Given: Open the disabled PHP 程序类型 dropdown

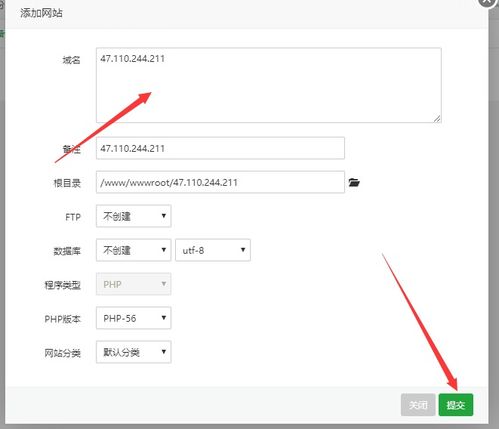Looking at the screenshot, I should pos(134,284).
